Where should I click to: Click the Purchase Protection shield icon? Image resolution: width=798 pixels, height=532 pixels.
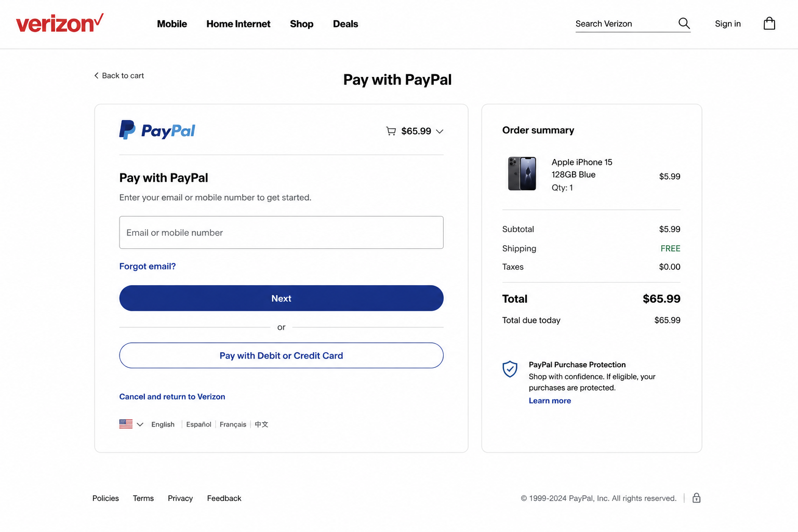510,369
